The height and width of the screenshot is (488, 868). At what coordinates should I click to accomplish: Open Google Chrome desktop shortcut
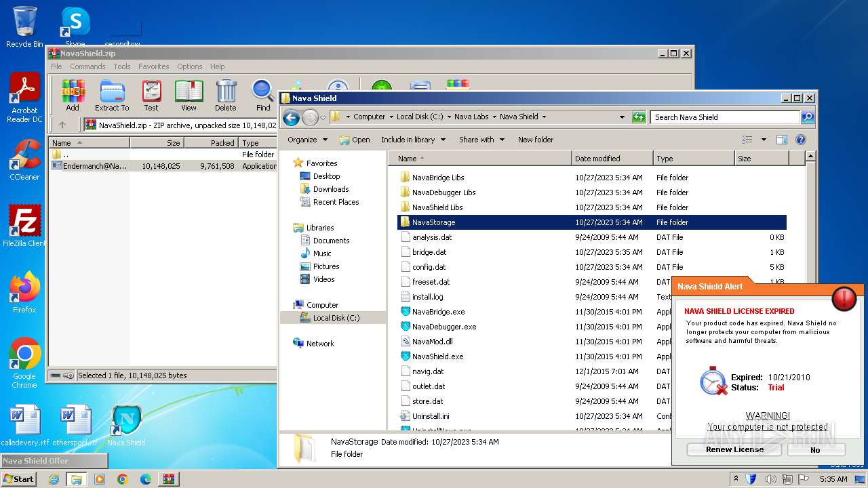coord(24,363)
